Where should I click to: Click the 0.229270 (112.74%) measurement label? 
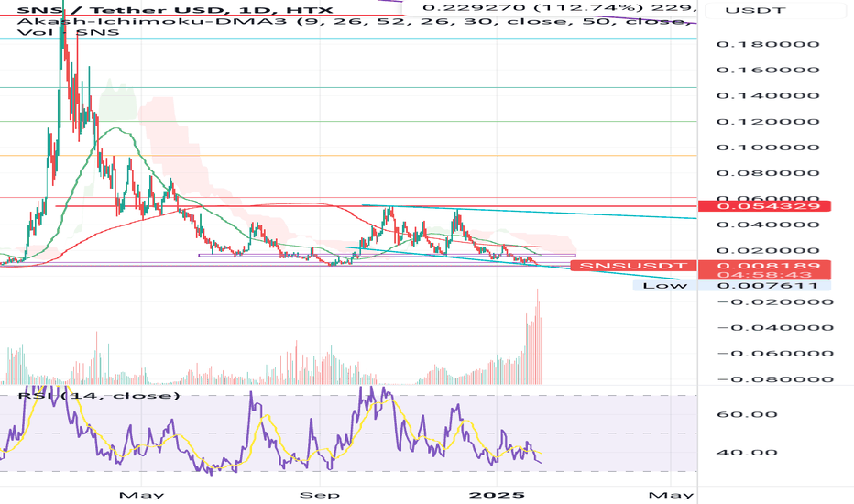click(559, 7)
